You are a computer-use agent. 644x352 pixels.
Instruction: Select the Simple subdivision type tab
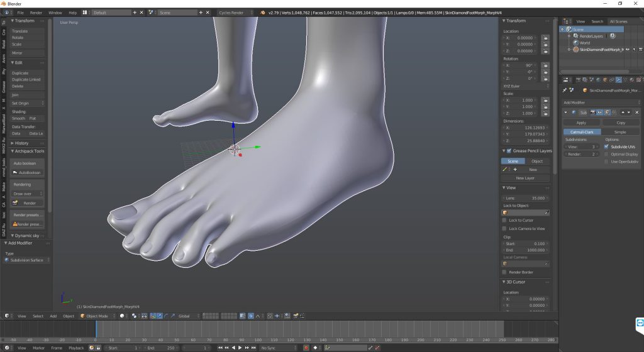coord(620,132)
